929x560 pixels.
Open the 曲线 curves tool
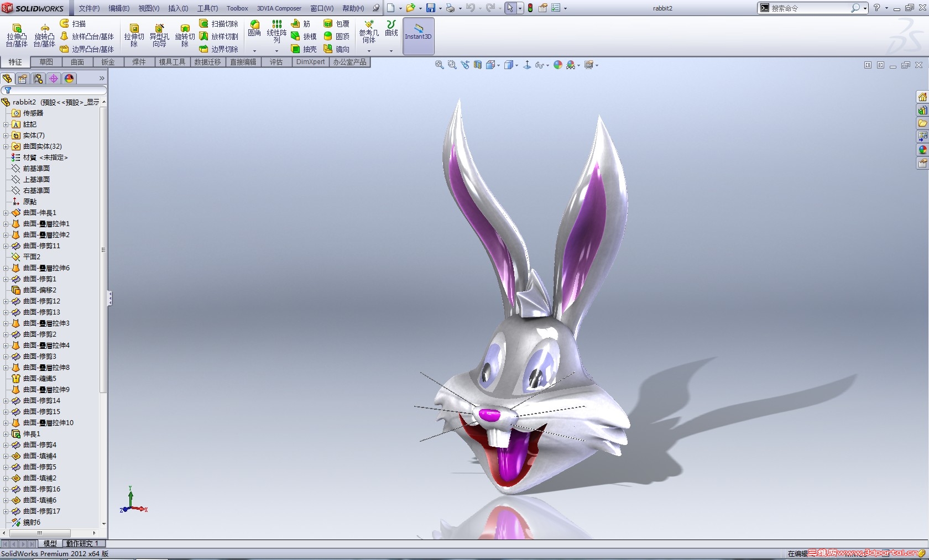[392, 29]
